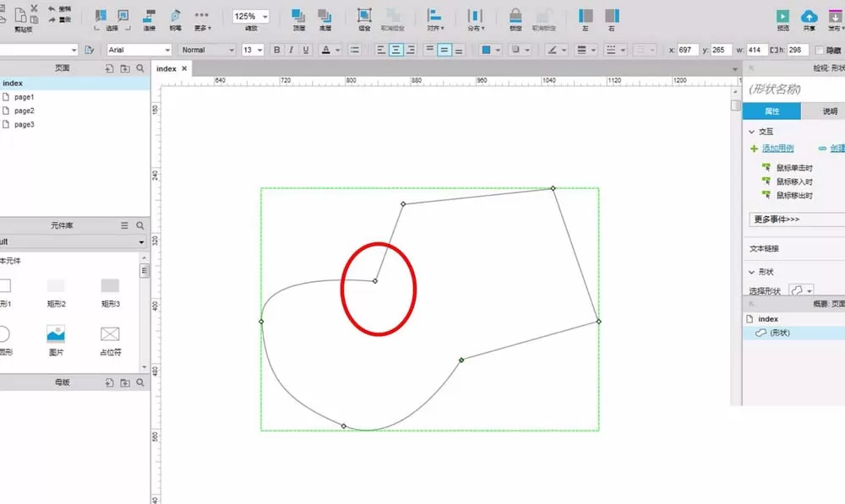This screenshot has height=504, width=845.
Task: Open the Distribute dropdown menu
Action: tap(475, 19)
